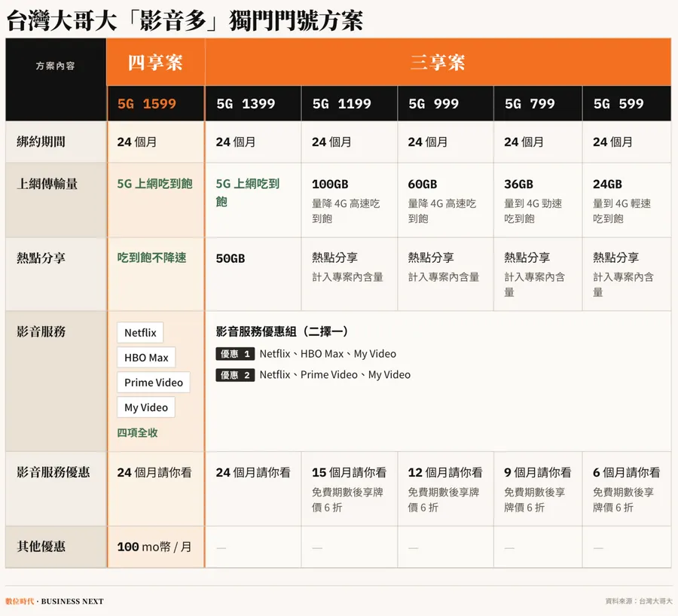Click the 12 個月請你看 cell
The width and height of the screenshot is (678, 616).
pos(445,489)
